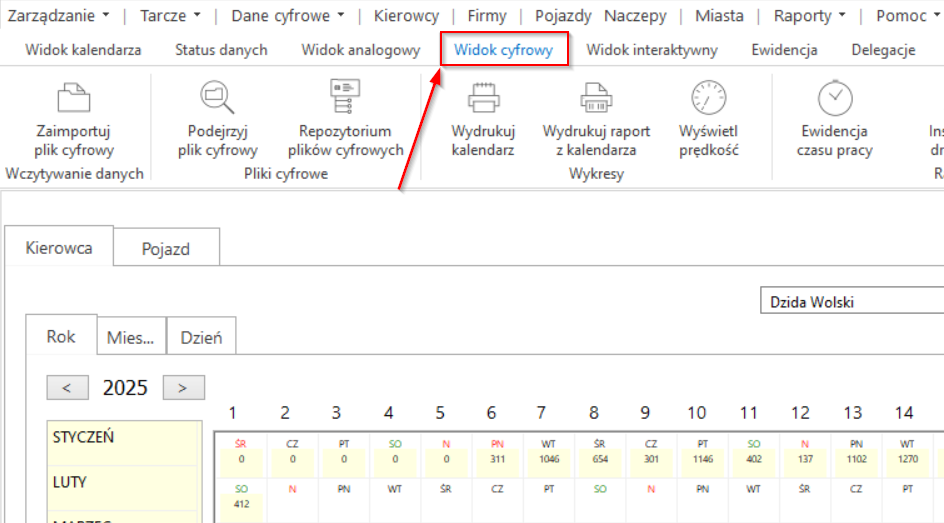The height and width of the screenshot is (523, 944).
Task: Click January cell with value 1146
Action: 703,456
